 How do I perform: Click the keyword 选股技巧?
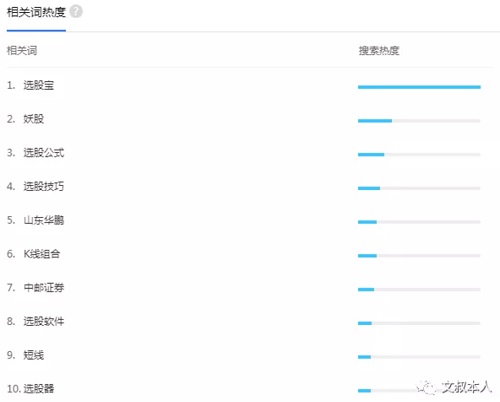tap(44, 186)
